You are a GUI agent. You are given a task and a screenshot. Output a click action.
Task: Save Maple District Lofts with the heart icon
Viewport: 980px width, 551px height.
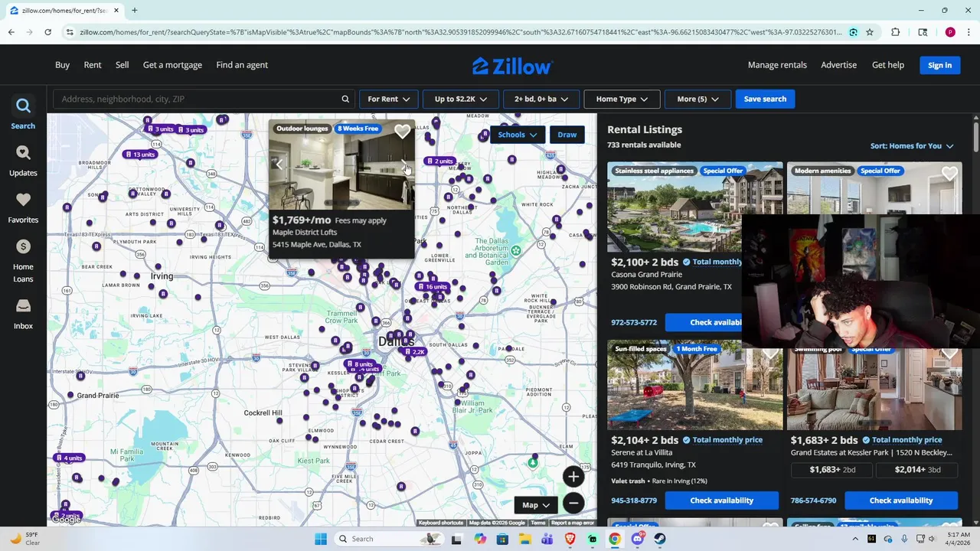pos(402,132)
